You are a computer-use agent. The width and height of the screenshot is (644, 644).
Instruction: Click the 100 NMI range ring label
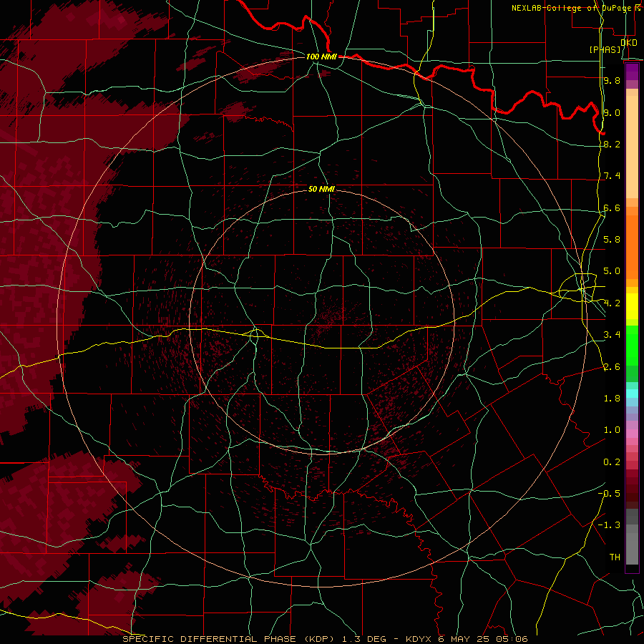click(x=321, y=57)
